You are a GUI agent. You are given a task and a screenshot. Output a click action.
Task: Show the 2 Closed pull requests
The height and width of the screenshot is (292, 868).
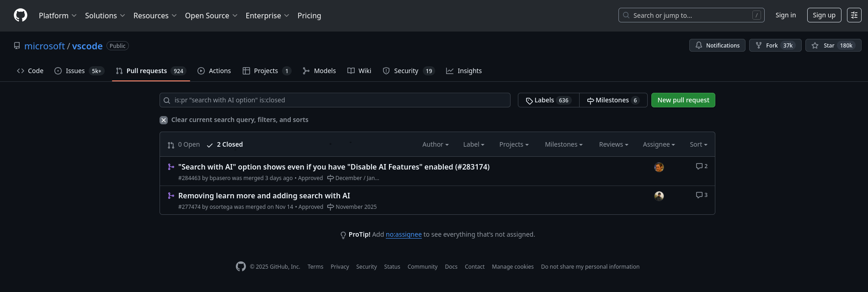225,144
